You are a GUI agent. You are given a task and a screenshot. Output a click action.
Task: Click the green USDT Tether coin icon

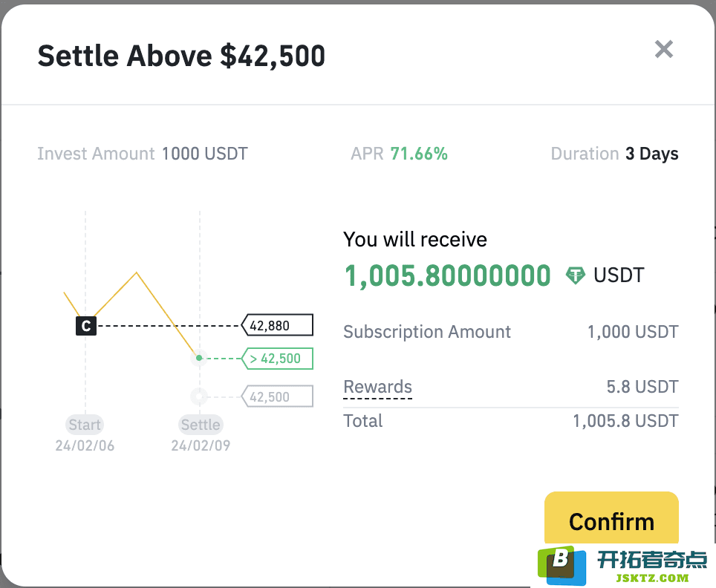click(x=575, y=275)
